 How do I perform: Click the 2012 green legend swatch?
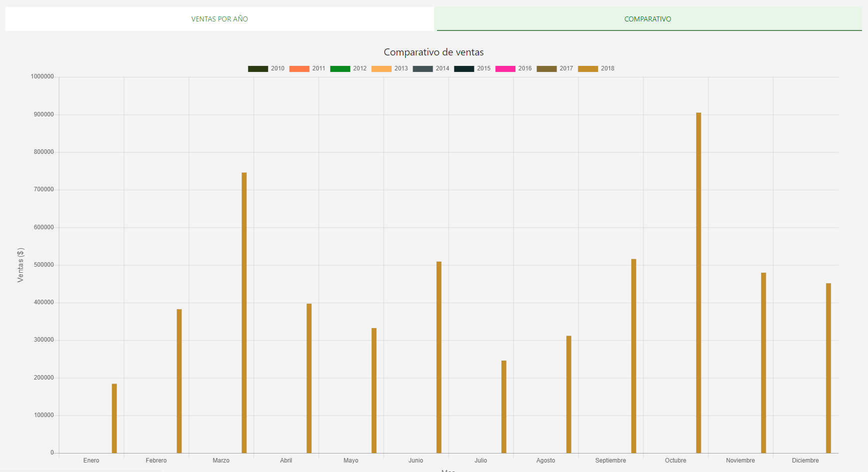point(340,68)
